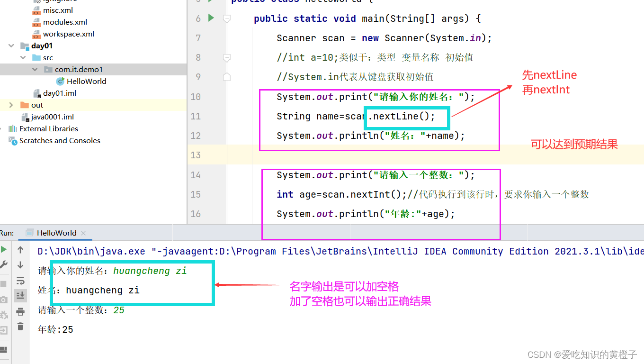Run main method from line 6 gutter arrow
This screenshot has height=364, width=644.
[211, 18]
